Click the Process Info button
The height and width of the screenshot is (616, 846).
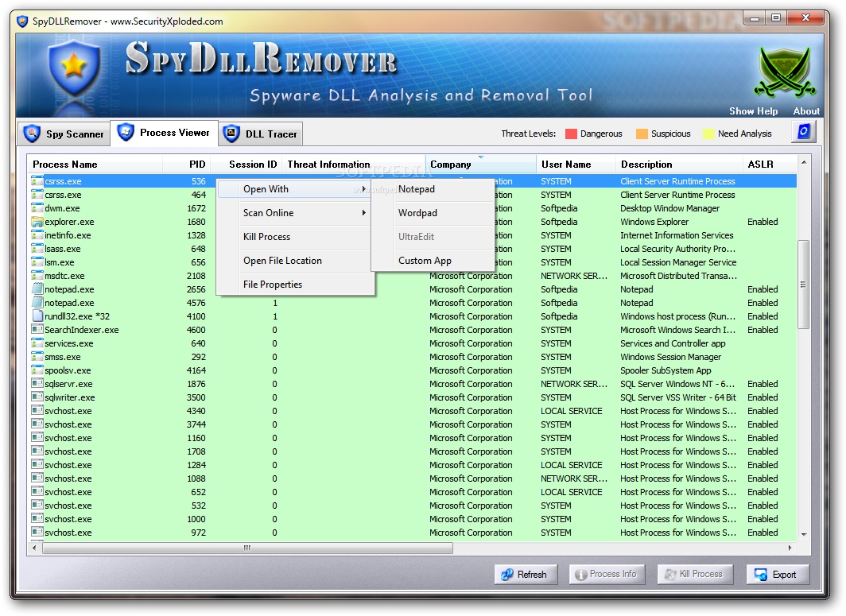(607, 575)
